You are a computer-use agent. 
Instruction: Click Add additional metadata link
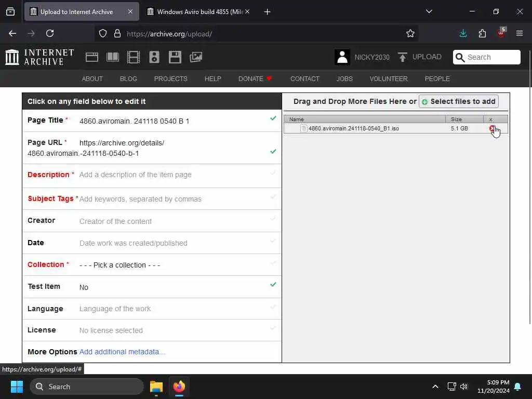tap(122, 352)
